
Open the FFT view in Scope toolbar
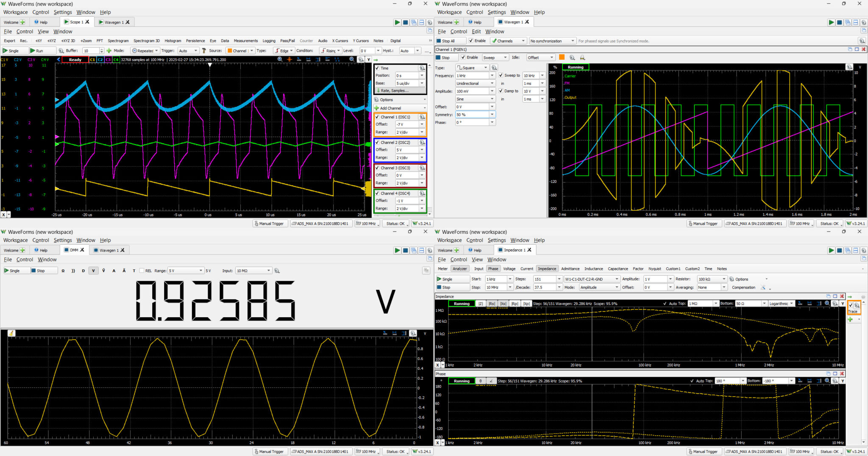pyautogui.click(x=100, y=41)
